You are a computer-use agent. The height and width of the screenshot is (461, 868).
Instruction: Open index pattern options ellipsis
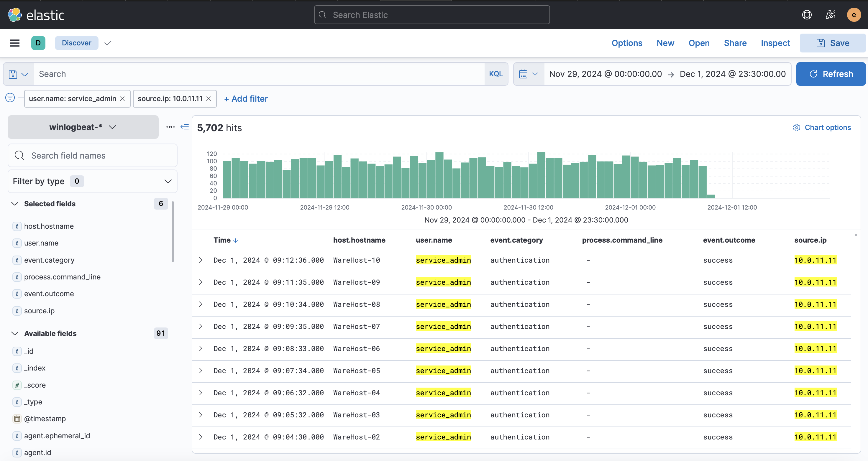coord(170,127)
